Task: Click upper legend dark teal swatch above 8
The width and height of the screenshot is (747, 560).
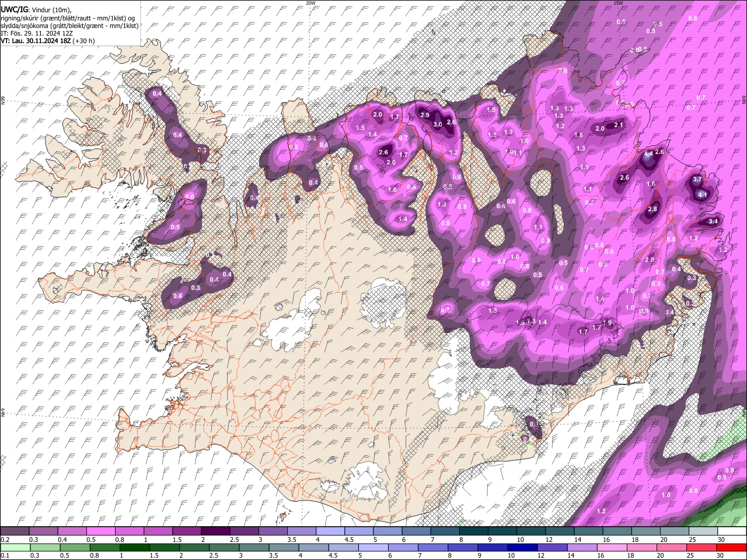Action: point(473,531)
